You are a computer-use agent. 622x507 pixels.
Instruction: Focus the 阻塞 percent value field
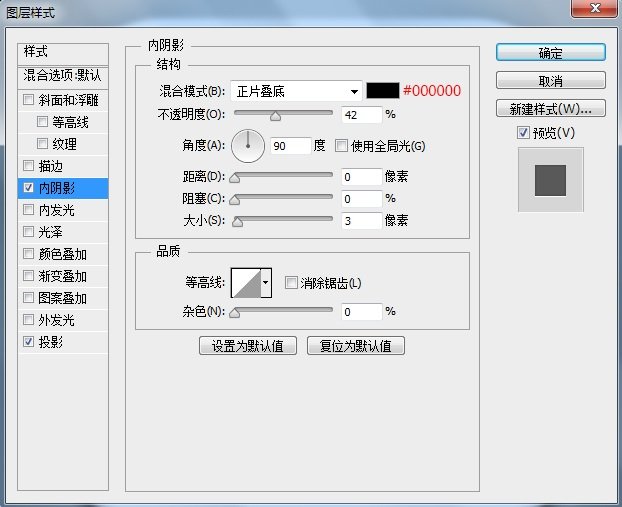tap(362, 199)
